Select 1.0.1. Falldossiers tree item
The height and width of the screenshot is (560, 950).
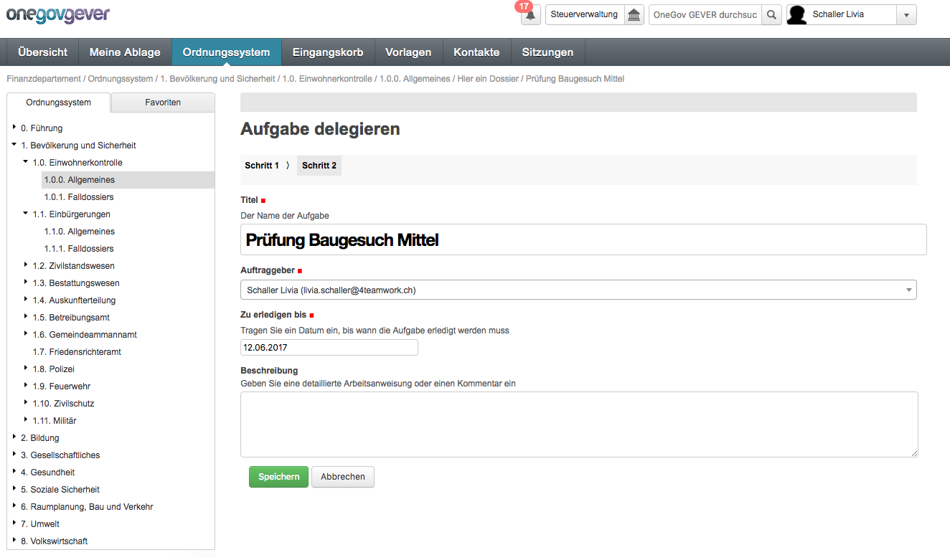[x=79, y=197]
